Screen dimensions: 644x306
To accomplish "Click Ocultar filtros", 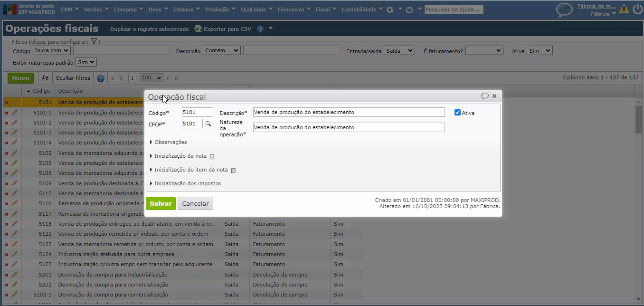I will click(73, 78).
